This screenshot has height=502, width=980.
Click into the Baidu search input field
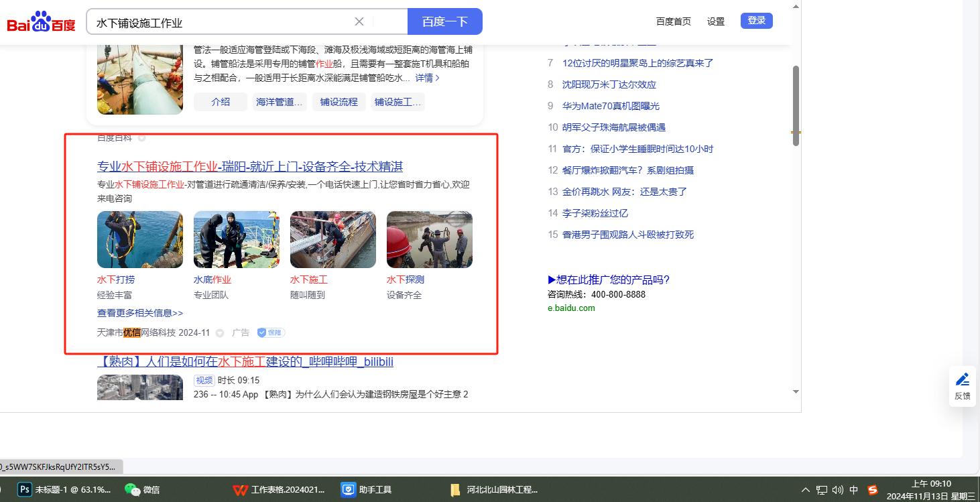click(221, 22)
